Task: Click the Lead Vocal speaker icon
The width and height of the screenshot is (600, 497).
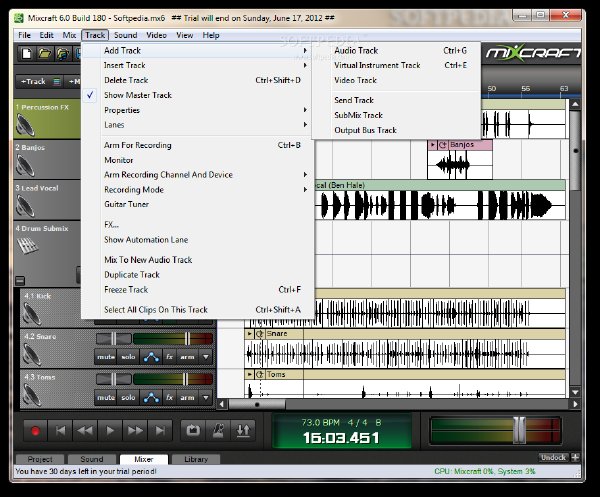Action: tap(25, 206)
